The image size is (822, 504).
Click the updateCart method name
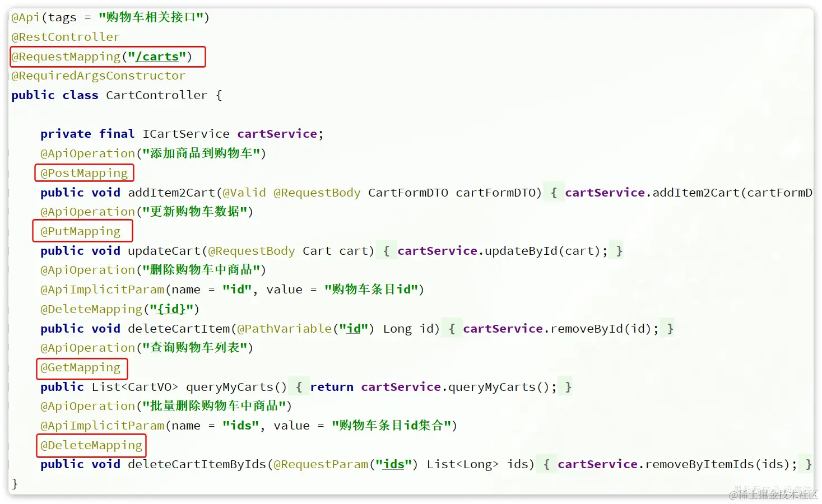click(164, 251)
